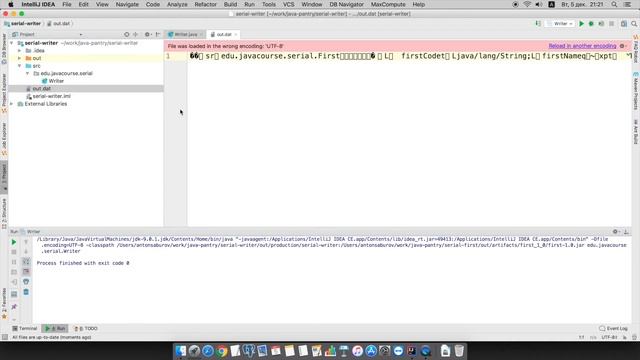Open Project panel settings gear
This screenshot has height=360, width=640.
pyautogui.click(x=147, y=34)
